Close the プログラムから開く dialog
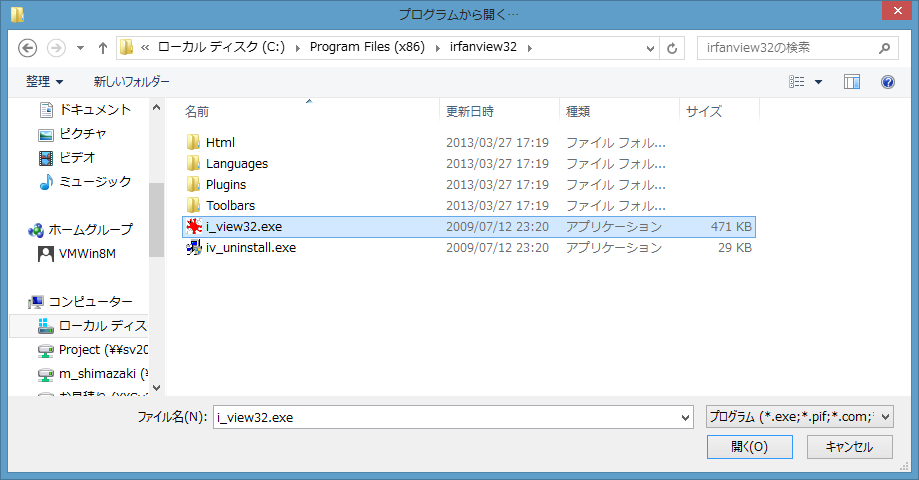 coord(897,11)
